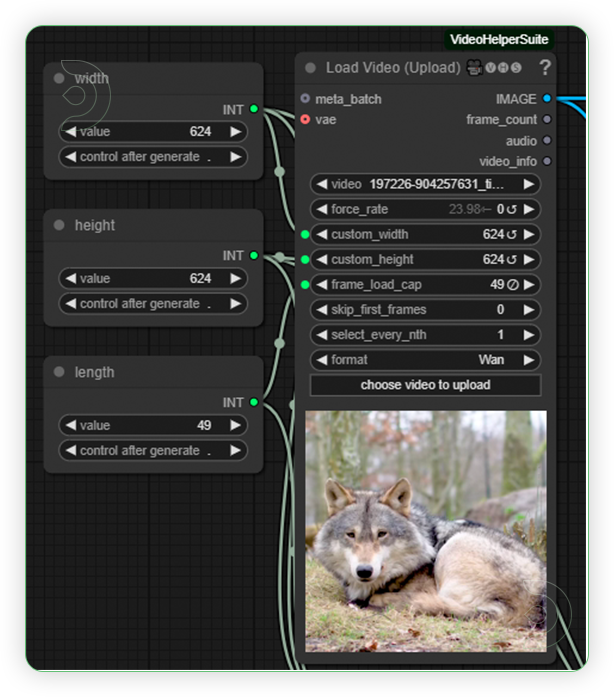Decrease the height value with left arrow
Image resolution: width=614 pixels, height=697 pixels.
tap(70, 278)
